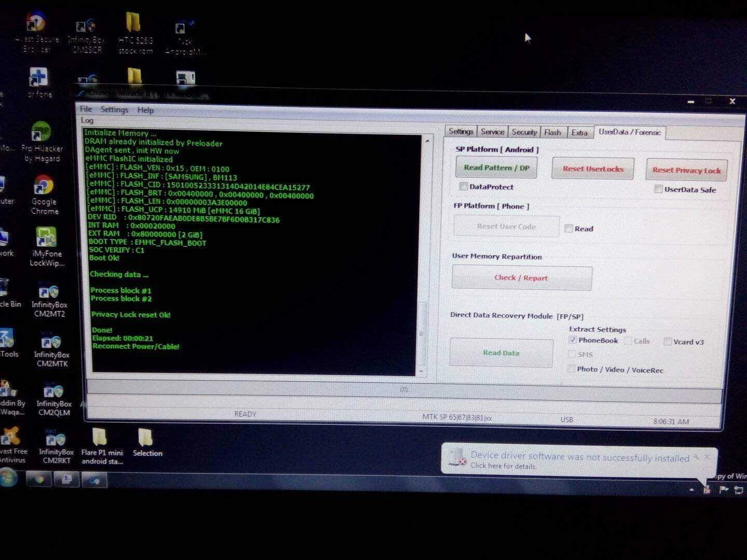Click here for details in driver notification
The image size is (747, 560).
click(503, 466)
